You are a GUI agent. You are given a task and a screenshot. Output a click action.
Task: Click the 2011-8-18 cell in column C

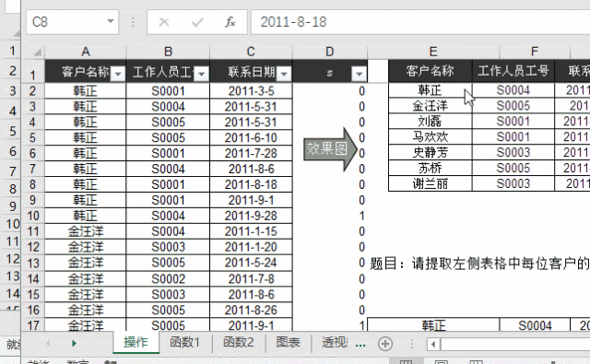point(251,184)
